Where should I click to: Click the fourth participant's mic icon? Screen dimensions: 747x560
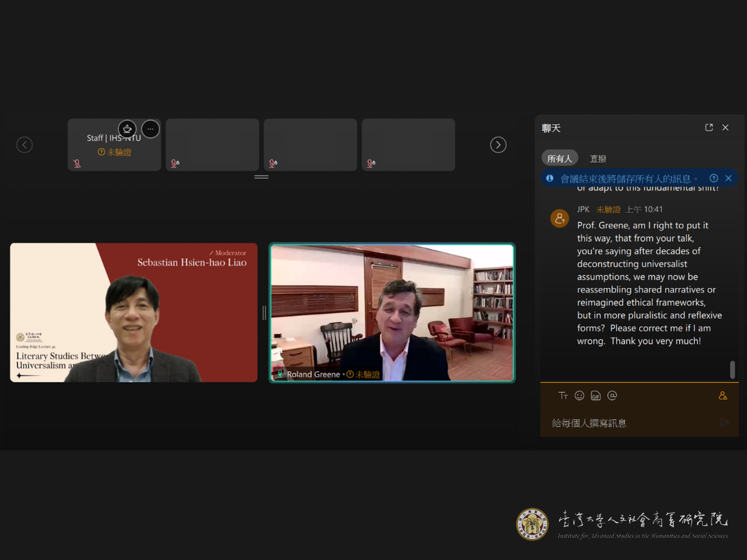(371, 163)
